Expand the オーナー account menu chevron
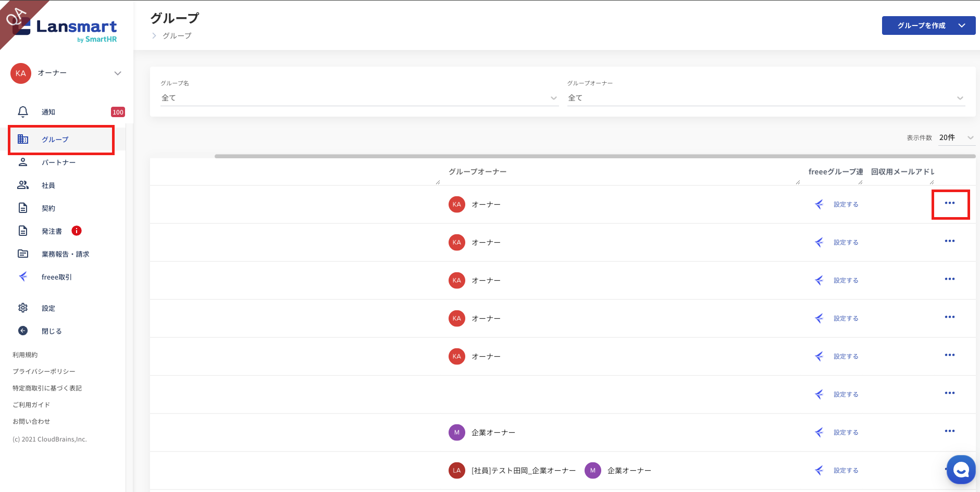980x492 pixels. point(118,73)
